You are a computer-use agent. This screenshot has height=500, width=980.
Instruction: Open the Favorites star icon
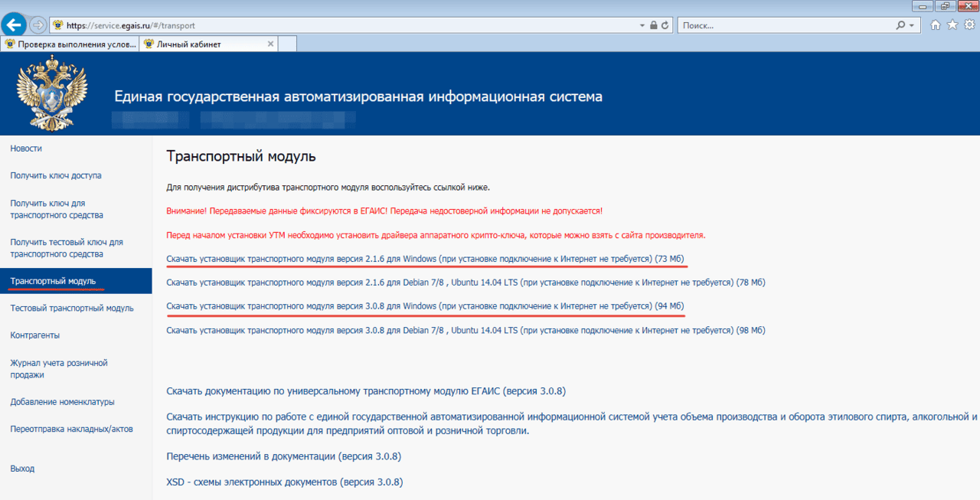(952, 25)
